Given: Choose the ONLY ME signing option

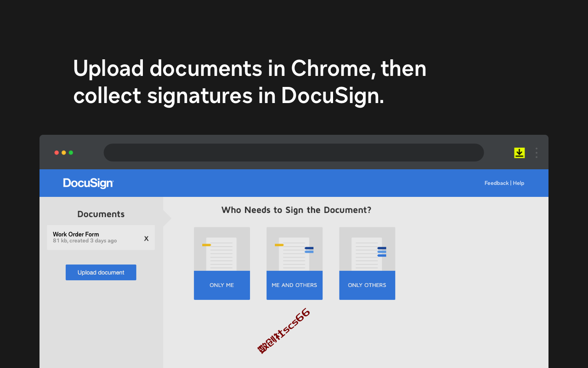Looking at the screenshot, I should [222, 285].
